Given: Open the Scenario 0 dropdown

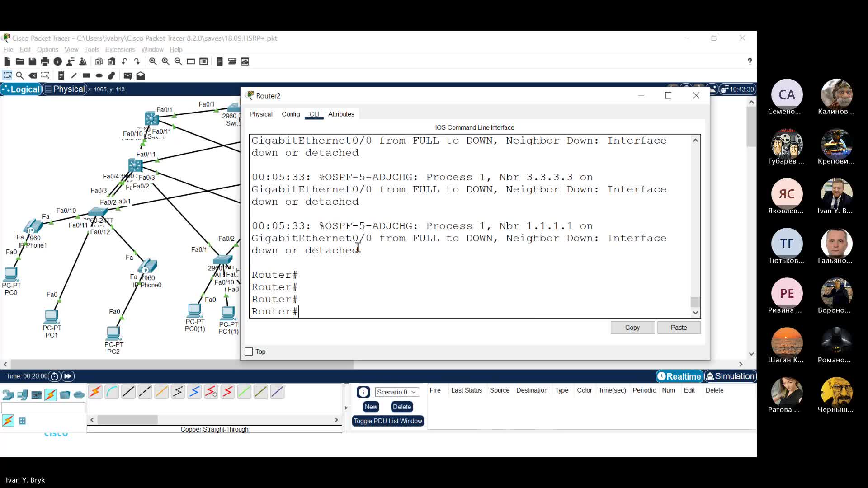Looking at the screenshot, I should point(396,392).
